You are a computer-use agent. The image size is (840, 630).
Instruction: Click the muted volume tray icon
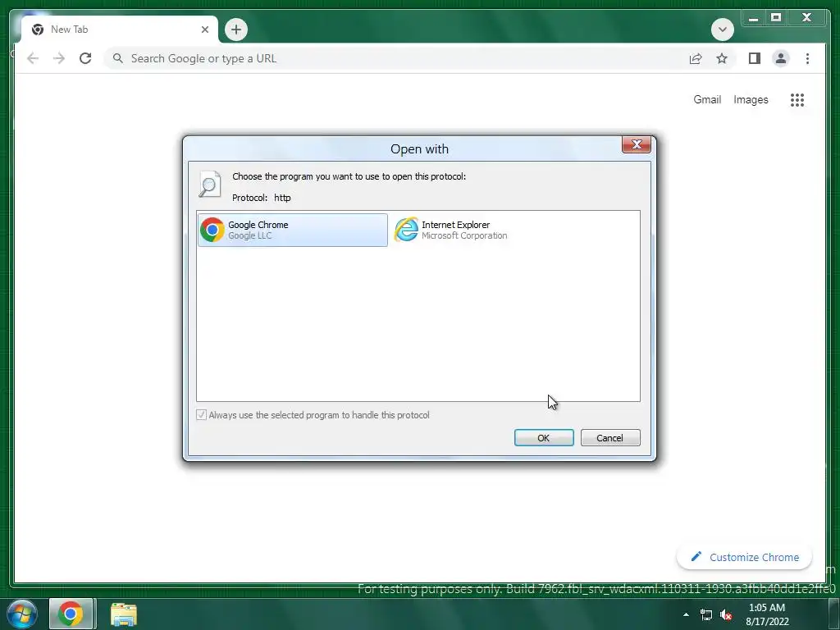click(727, 614)
